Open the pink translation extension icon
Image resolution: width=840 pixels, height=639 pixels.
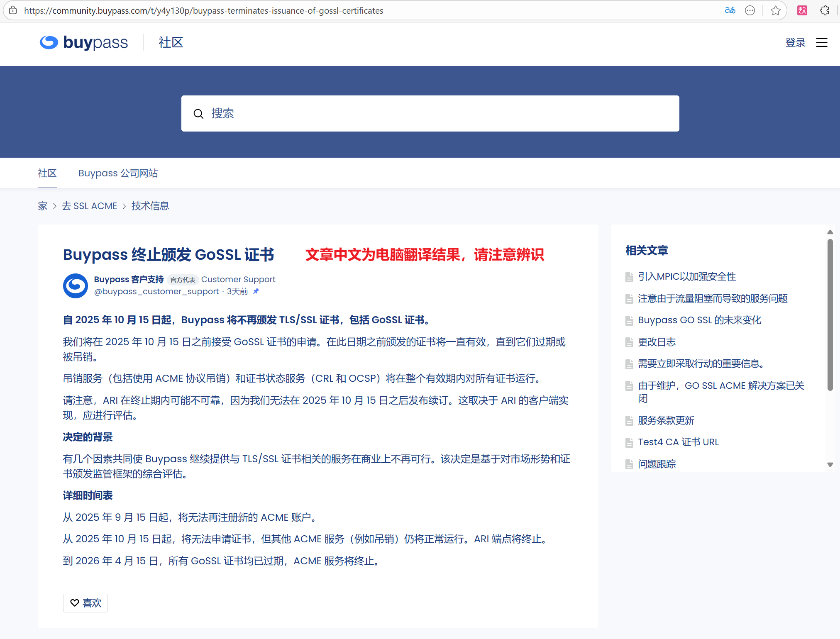click(802, 10)
